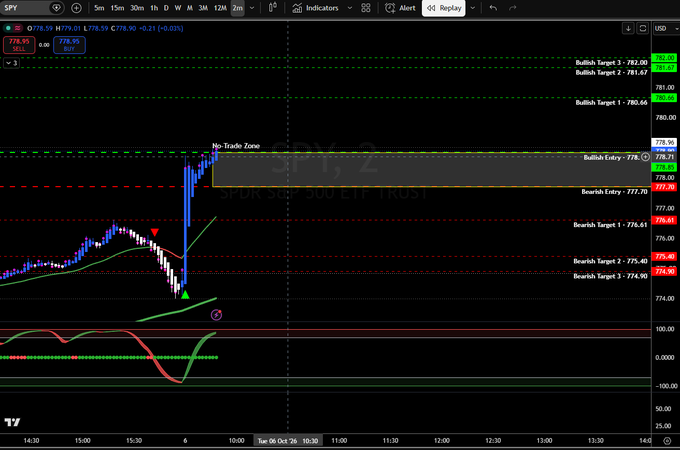Image resolution: width=680 pixels, height=450 pixels.
Task: Click the 100.00 oscillator scale label
Action: 664,329
